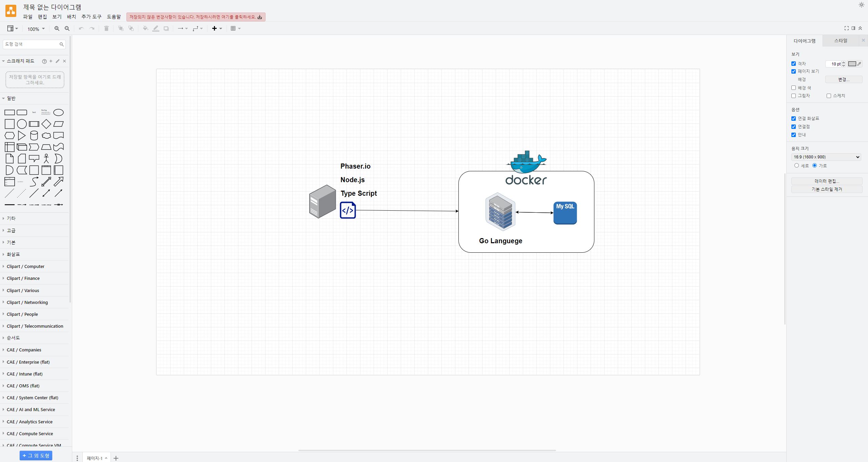Enable the 그림자 shadow checkbox

tap(793, 96)
